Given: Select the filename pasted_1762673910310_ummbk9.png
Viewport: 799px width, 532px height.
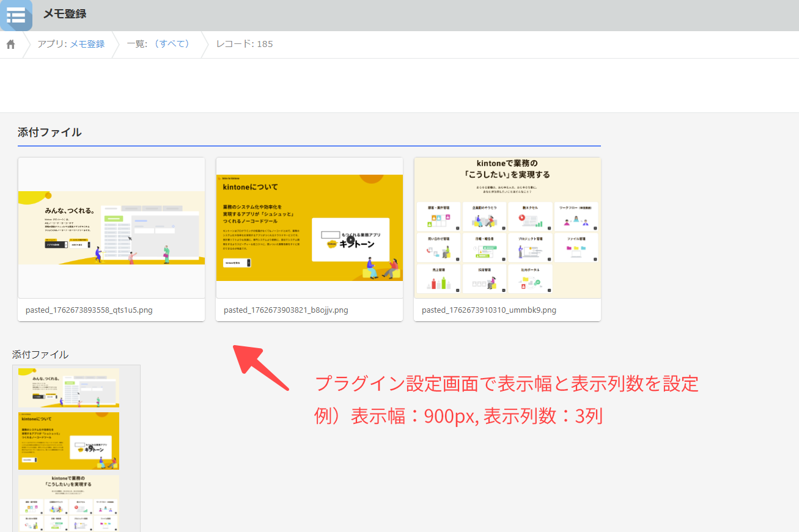Looking at the screenshot, I should [x=489, y=310].
